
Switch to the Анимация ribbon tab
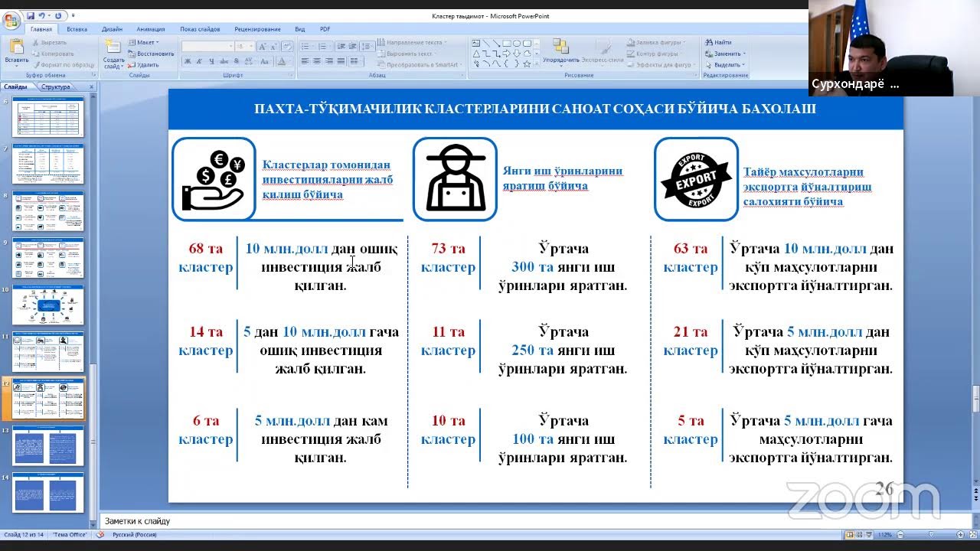tap(151, 29)
